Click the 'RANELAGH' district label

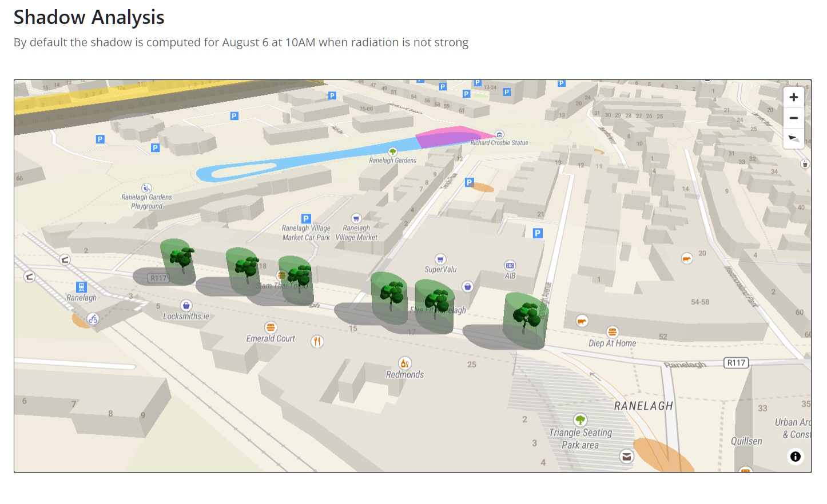point(643,406)
